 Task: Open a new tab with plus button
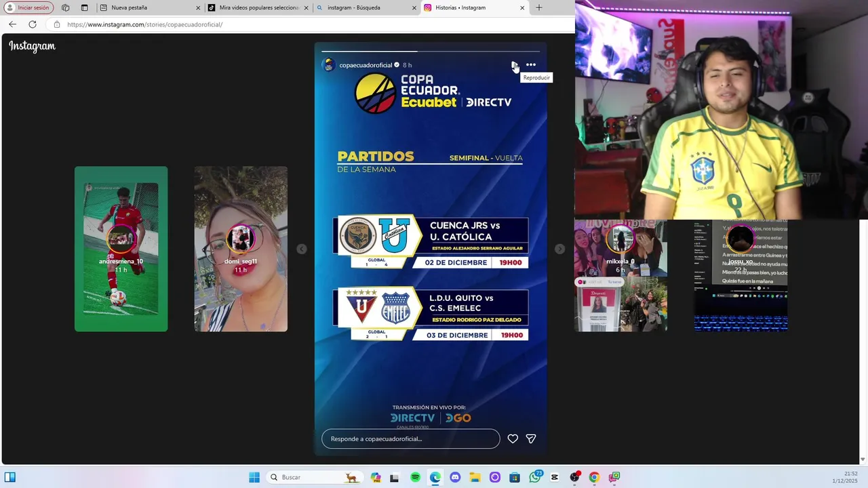coord(539,7)
